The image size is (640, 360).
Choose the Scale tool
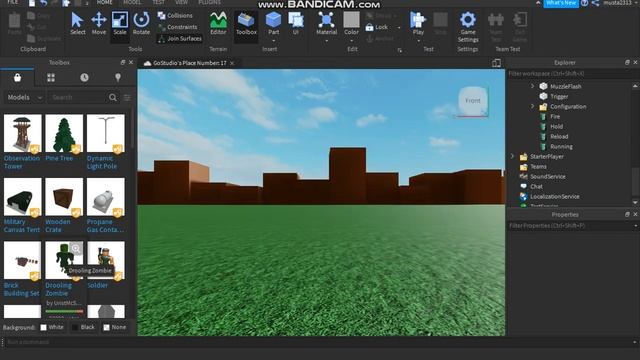click(x=120, y=24)
